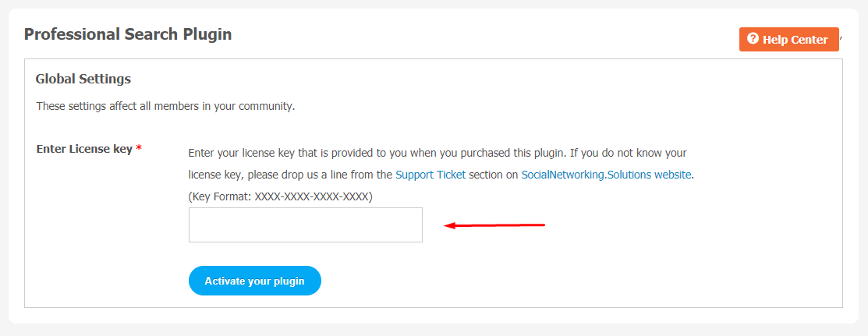The width and height of the screenshot is (868, 336).
Task: Open the Support Ticket link
Action: click(430, 175)
